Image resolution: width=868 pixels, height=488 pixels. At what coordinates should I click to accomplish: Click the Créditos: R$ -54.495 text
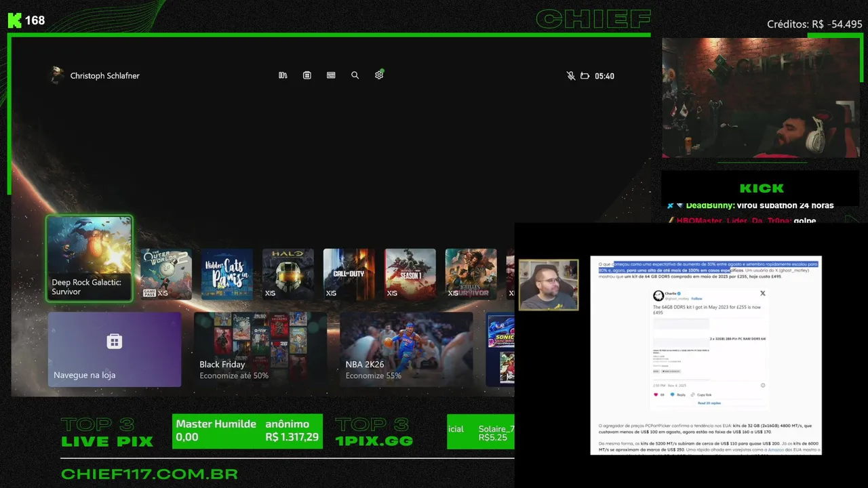814,24
